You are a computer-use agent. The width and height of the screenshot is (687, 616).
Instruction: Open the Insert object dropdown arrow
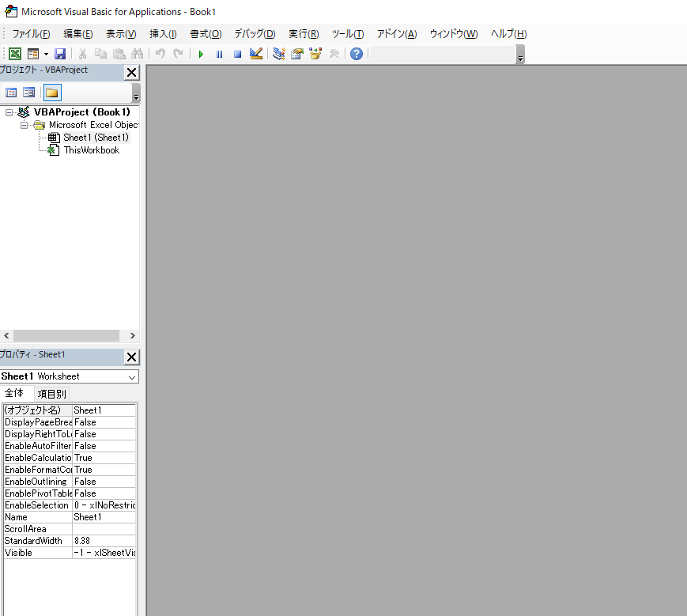(x=46, y=54)
